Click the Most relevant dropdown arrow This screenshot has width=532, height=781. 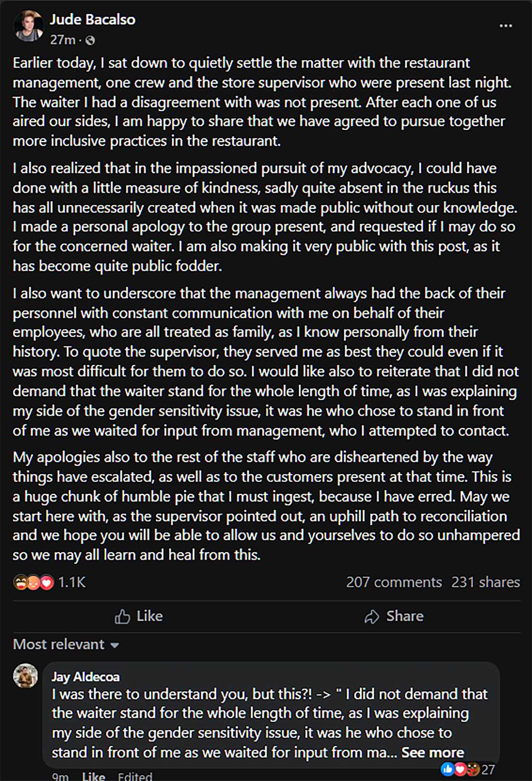(114, 646)
